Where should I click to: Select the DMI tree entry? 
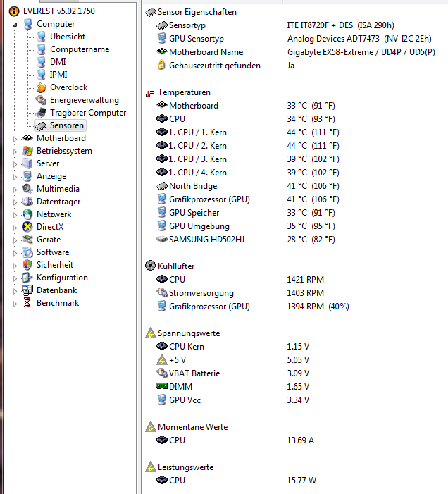tap(58, 62)
